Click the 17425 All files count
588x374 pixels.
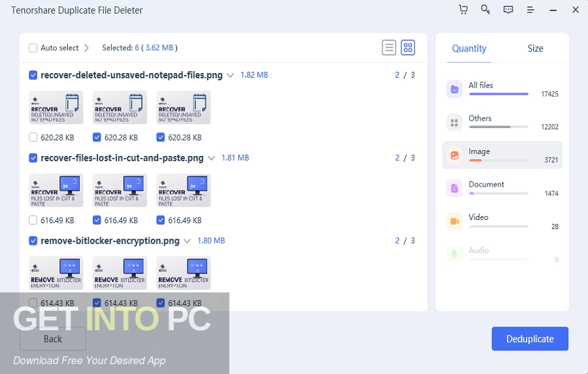[549, 94]
